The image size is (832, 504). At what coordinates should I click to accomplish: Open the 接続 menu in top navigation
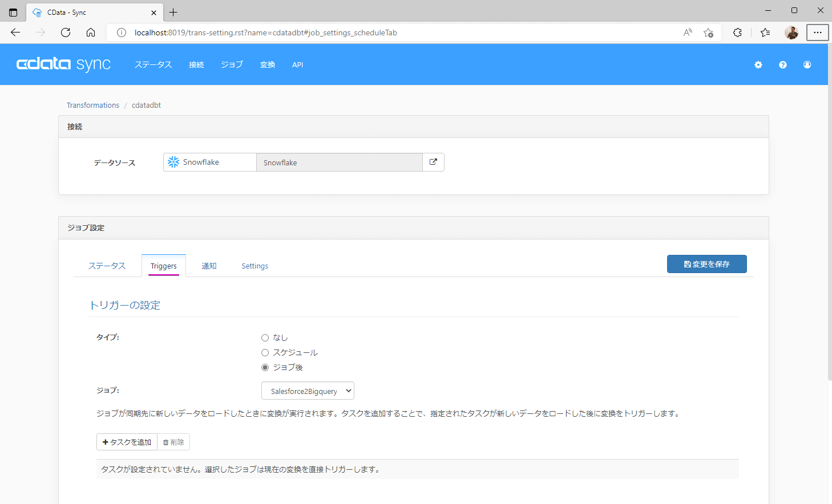(x=196, y=65)
